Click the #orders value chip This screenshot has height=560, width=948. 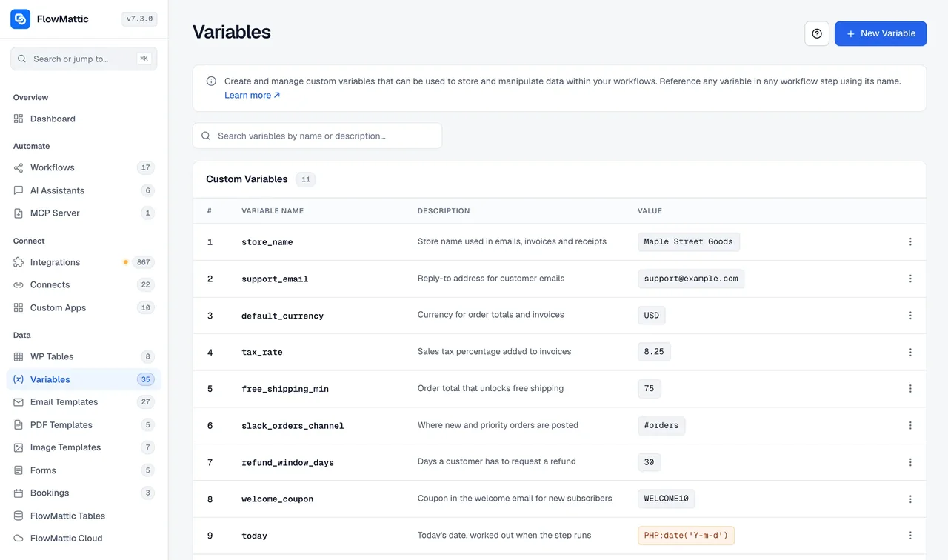661,425
